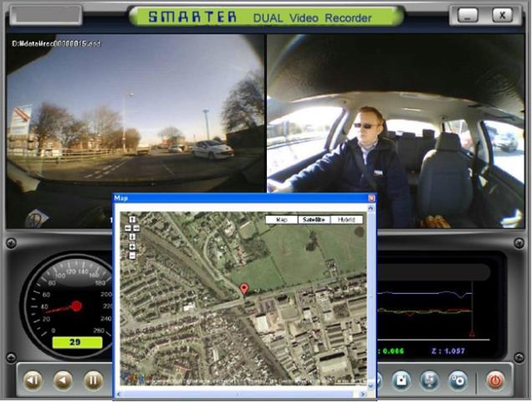Click the blank field at the top-left corner
The height and width of the screenshot is (402, 532).
point(46,15)
